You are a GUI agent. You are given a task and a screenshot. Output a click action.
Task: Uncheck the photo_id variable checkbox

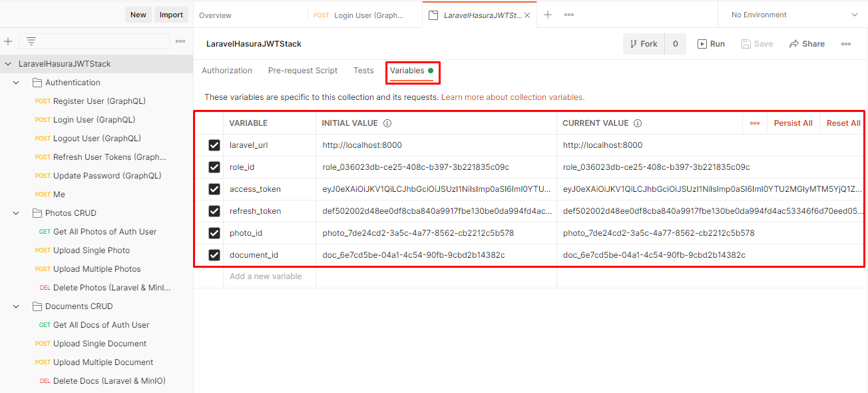[214, 233]
